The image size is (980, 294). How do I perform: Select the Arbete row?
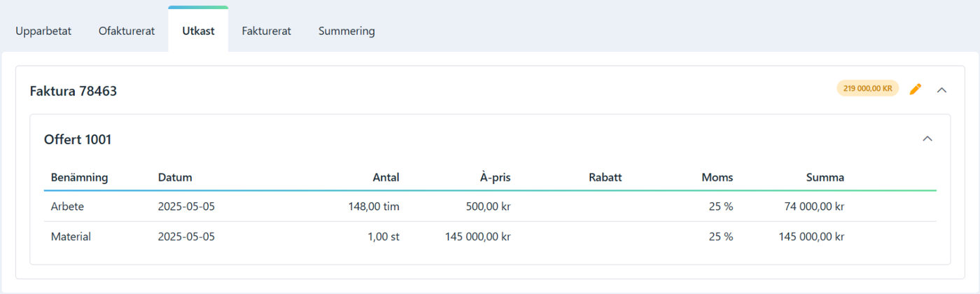(x=490, y=206)
